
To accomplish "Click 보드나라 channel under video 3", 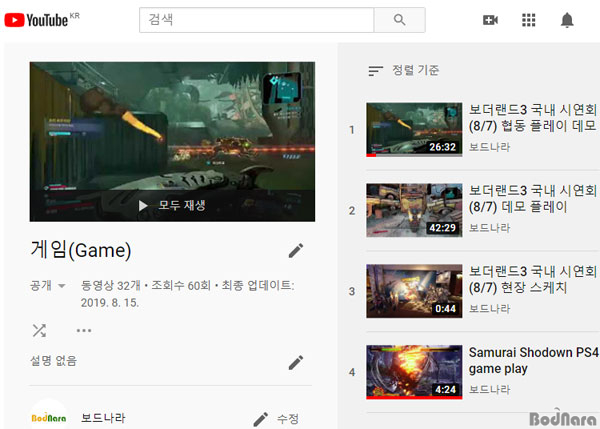I will pyautogui.click(x=489, y=308).
